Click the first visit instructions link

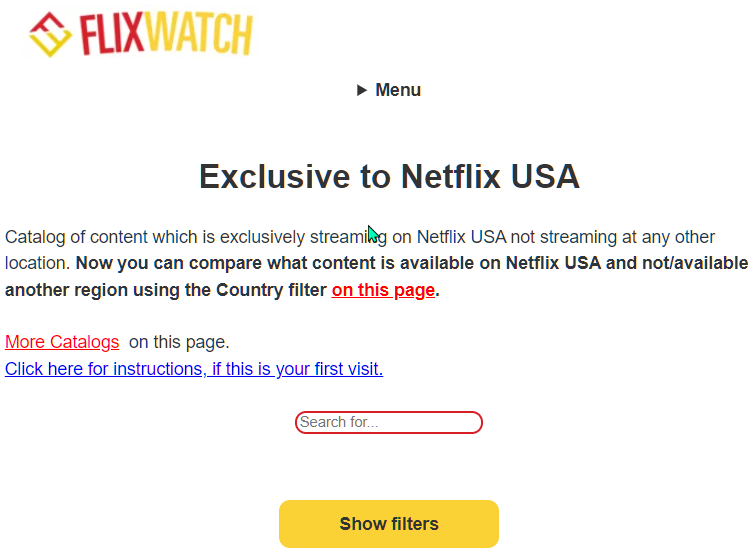[194, 369]
